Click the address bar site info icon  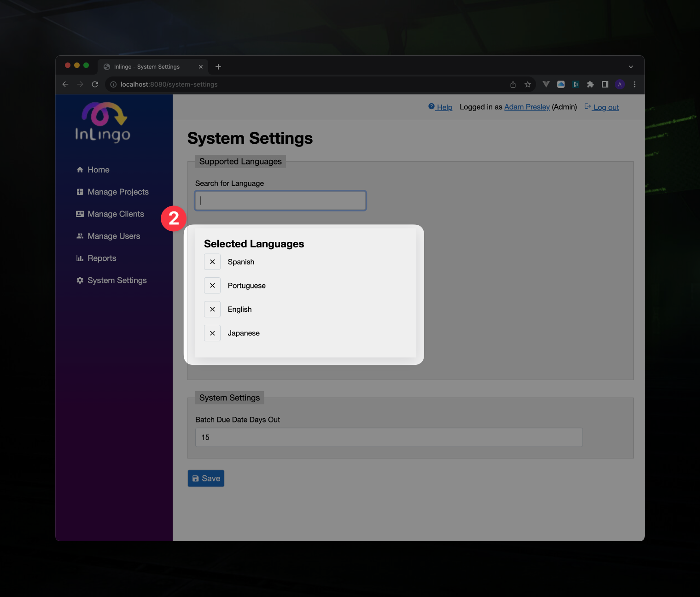(113, 84)
